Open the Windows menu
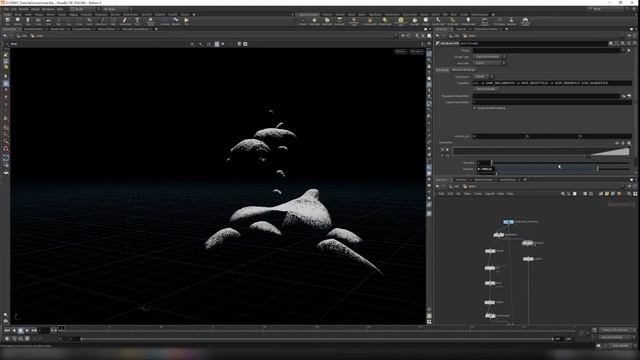The height and width of the screenshot is (360, 640). pyautogui.click(x=48, y=9)
